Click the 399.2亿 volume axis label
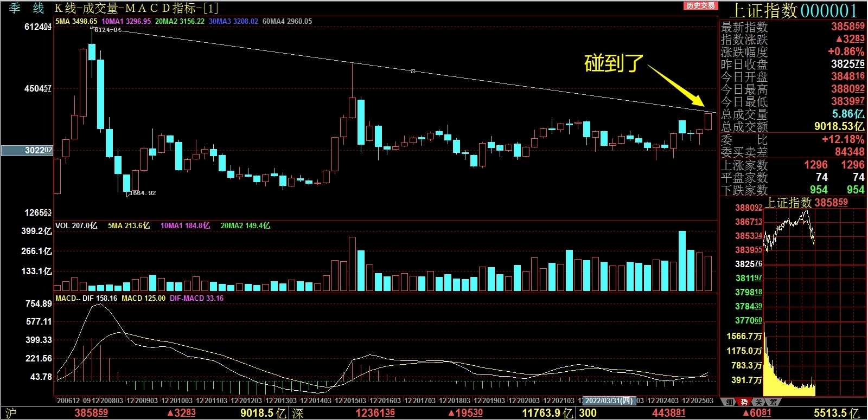Image resolution: width=868 pixels, height=420 pixels. tap(36, 231)
